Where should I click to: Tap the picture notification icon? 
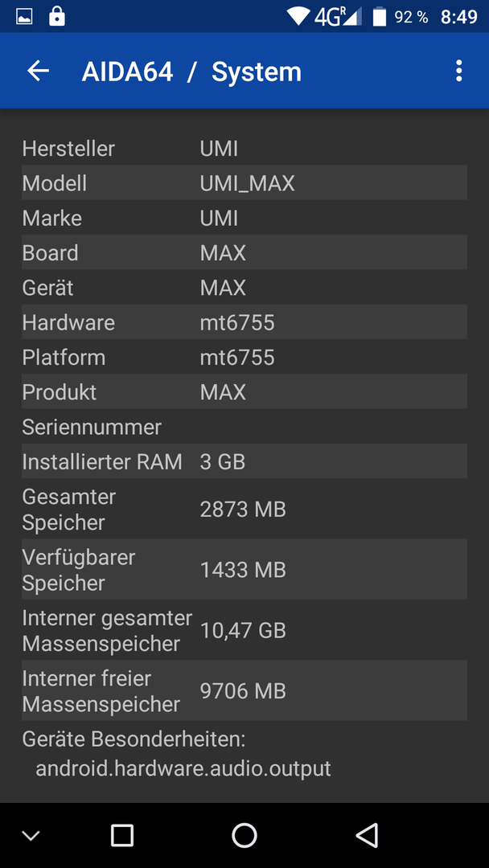pos(24,17)
